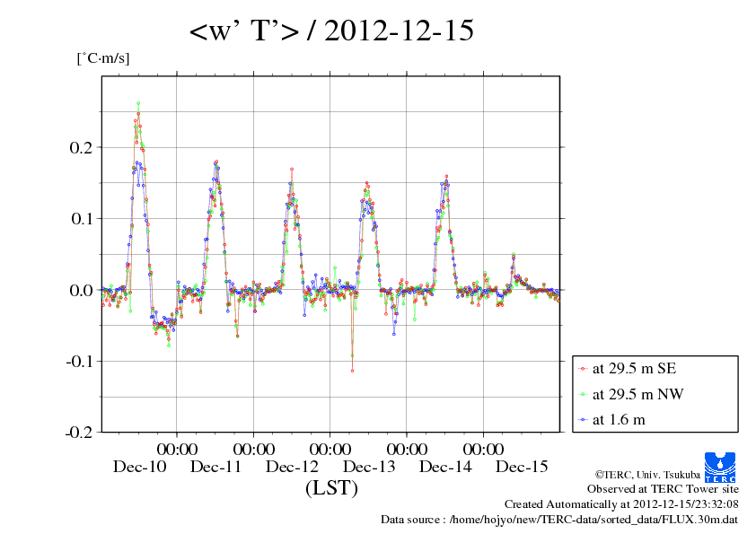
Task: Click the -0.1 y-axis tick label
Action: [x=79, y=361]
